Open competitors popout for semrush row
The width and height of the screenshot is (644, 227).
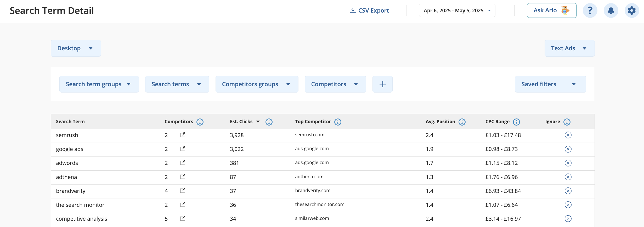point(183,135)
